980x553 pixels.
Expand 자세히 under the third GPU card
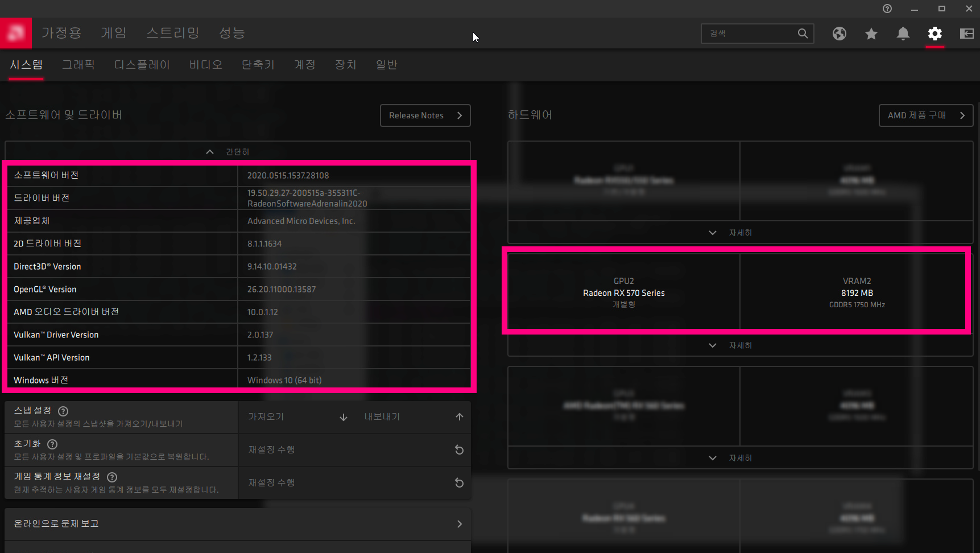pos(740,458)
